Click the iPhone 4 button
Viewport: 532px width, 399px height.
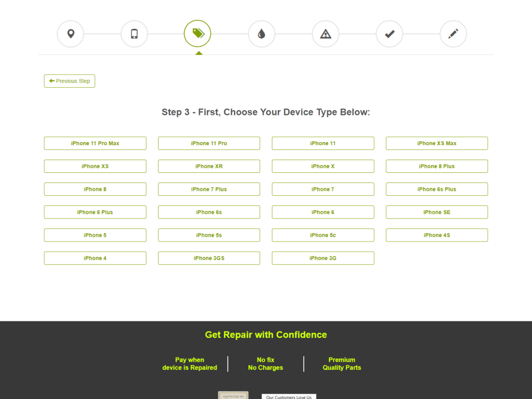click(x=95, y=258)
